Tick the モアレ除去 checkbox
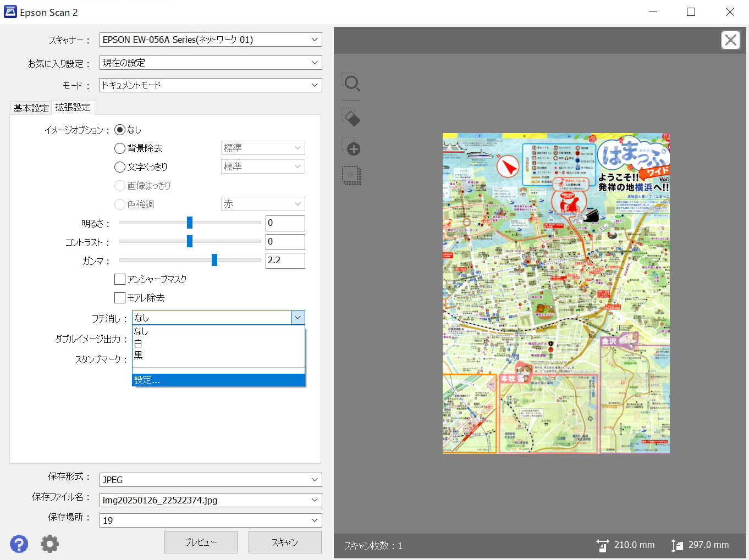 [x=120, y=298]
